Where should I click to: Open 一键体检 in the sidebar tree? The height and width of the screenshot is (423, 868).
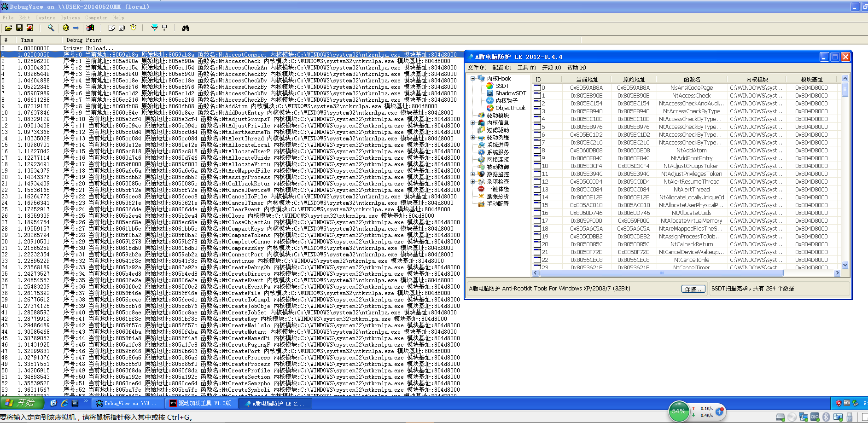pos(498,189)
